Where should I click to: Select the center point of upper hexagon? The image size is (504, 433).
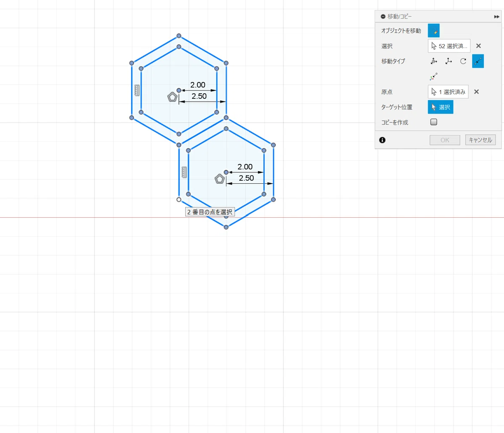179,90
